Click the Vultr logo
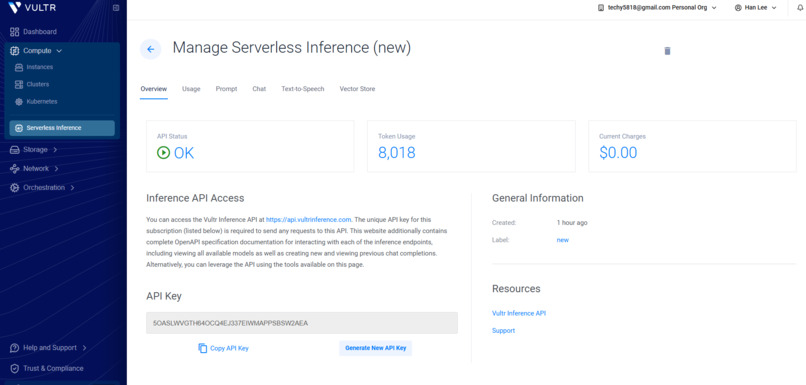The width and height of the screenshot is (806, 385). click(x=32, y=8)
